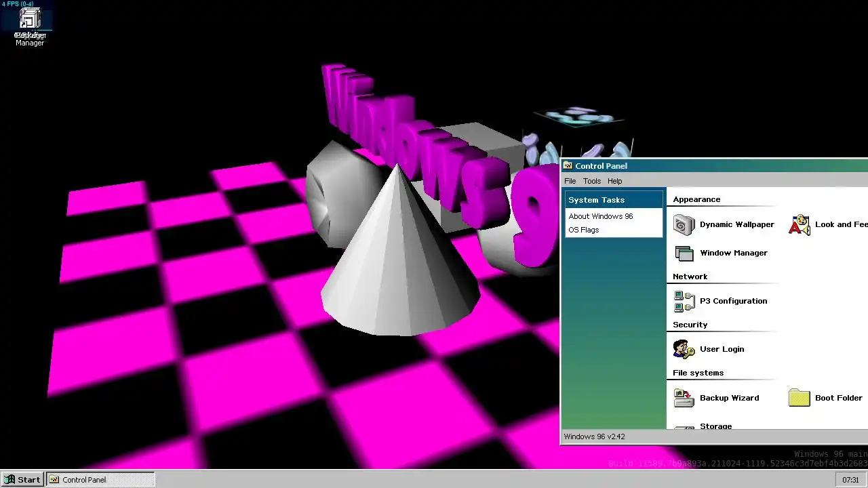The width and height of the screenshot is (868, 488).
Task: Click the System Tasks header
Action: [614, 200]
